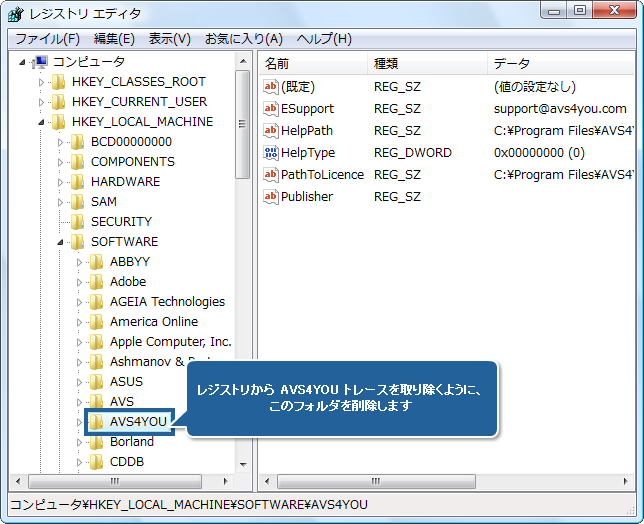Select the AVS4YOU key label
Image resolution: width=644 pixels, height=524 pixels.
click(x=138, y=422)
